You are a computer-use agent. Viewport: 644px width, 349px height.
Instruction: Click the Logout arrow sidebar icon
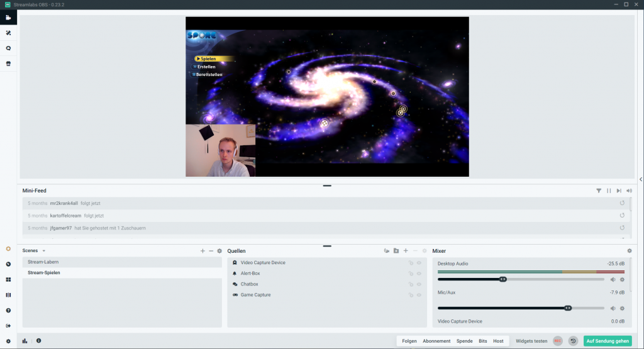[8, 326]
